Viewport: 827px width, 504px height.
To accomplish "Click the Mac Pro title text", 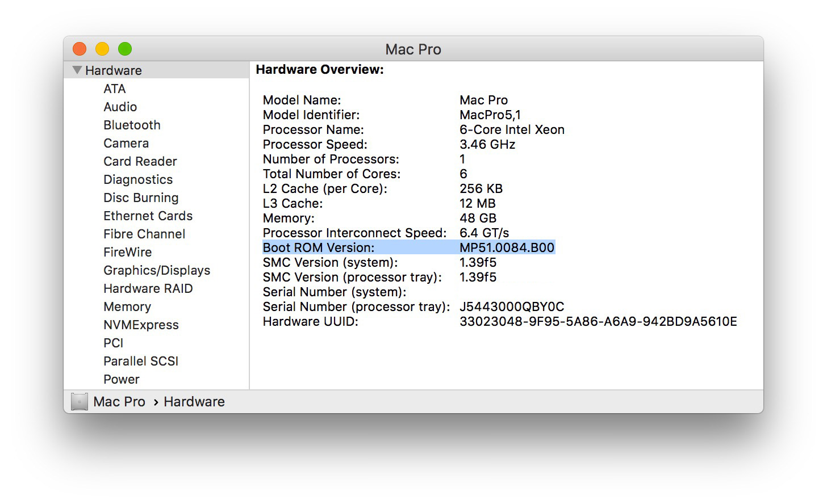I will click(x=413, y=49).
